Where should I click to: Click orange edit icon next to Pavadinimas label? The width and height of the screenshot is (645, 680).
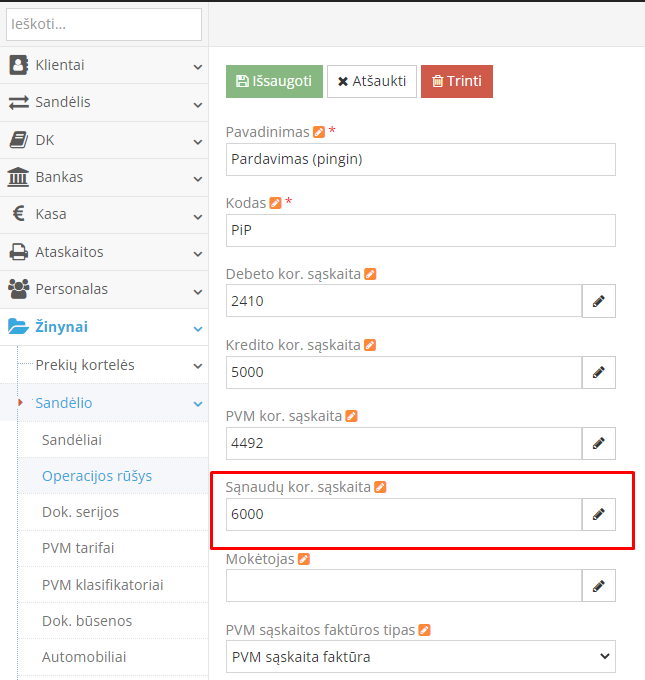(x=319, y=132)
